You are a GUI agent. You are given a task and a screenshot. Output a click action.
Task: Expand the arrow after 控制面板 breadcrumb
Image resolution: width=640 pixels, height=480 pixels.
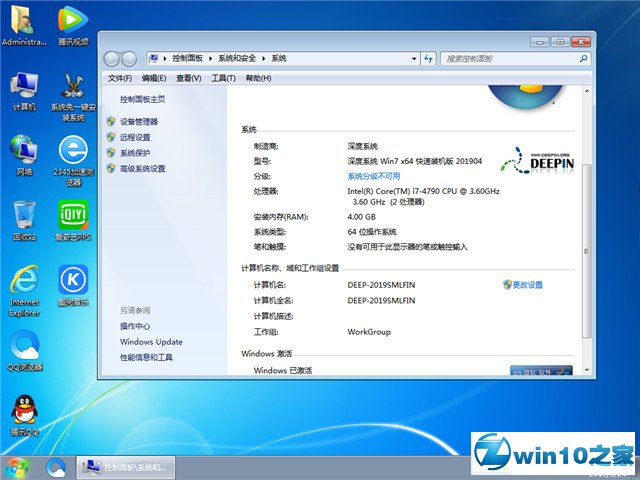click(x=211, y=59)
